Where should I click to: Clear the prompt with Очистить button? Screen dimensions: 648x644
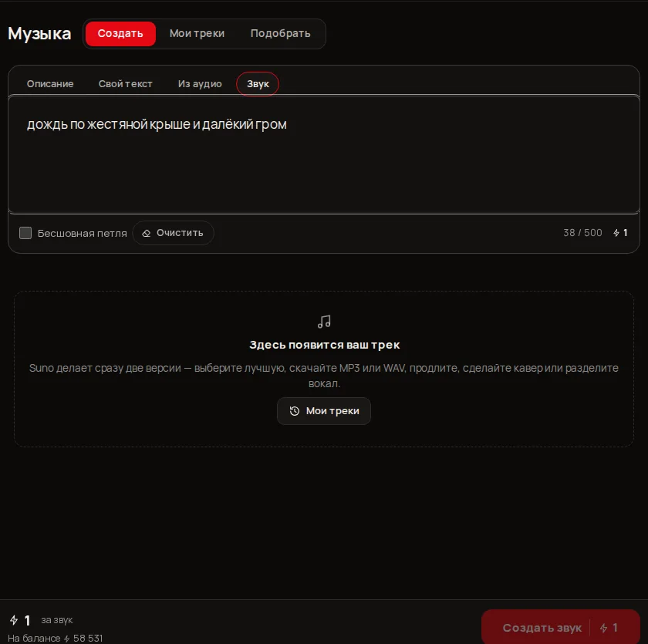pos(173,233)
